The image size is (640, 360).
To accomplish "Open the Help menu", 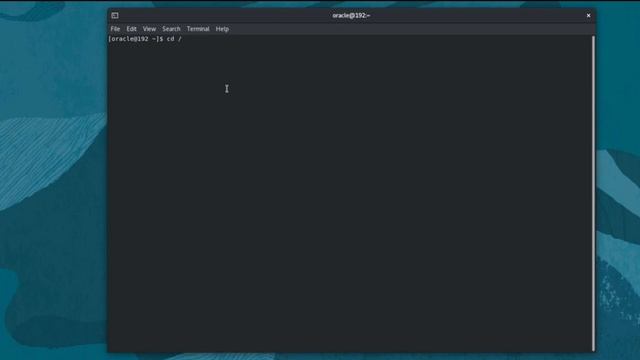I will pyautogui.click(x=222, y=29).
